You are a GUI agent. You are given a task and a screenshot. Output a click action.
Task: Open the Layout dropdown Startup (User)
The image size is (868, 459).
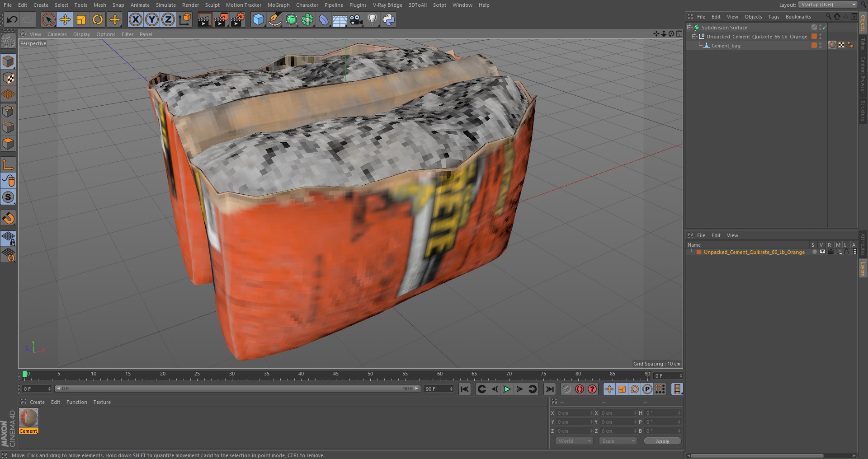(x=828, y=5)
